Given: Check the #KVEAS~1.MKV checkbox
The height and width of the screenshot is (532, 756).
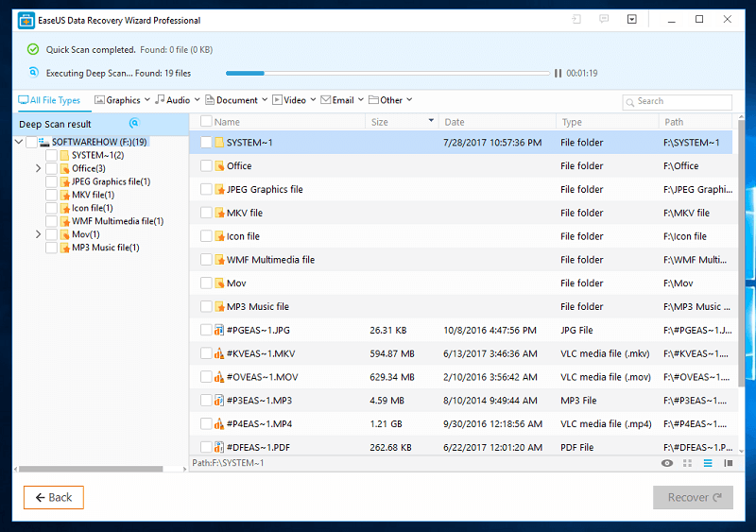Looking at the screenshot, I should pos(206,353).
